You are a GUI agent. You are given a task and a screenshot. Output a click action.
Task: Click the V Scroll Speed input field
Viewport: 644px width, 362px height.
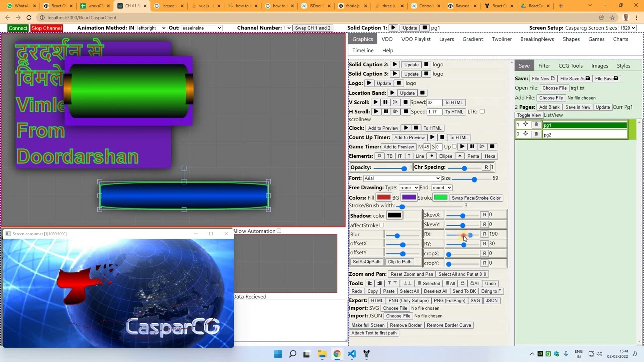(x=434, y=102)
